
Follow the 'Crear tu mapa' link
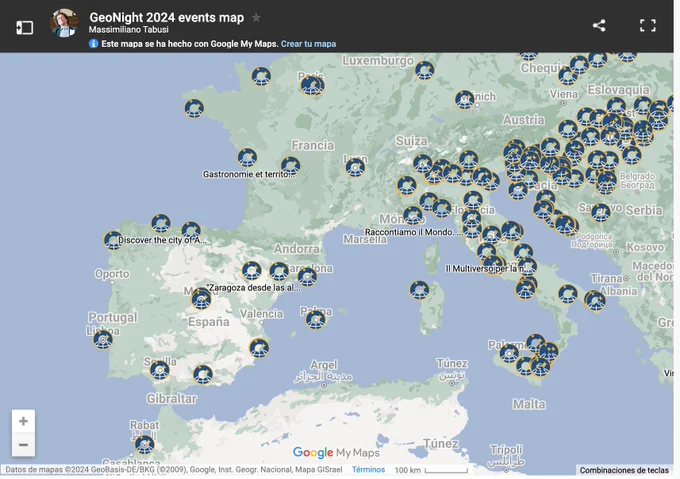click(308, 44)
